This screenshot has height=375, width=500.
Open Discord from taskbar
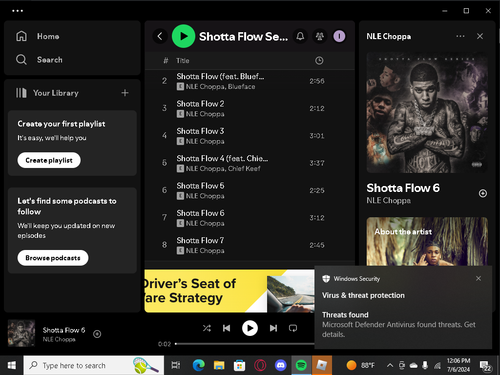(281, 365)
